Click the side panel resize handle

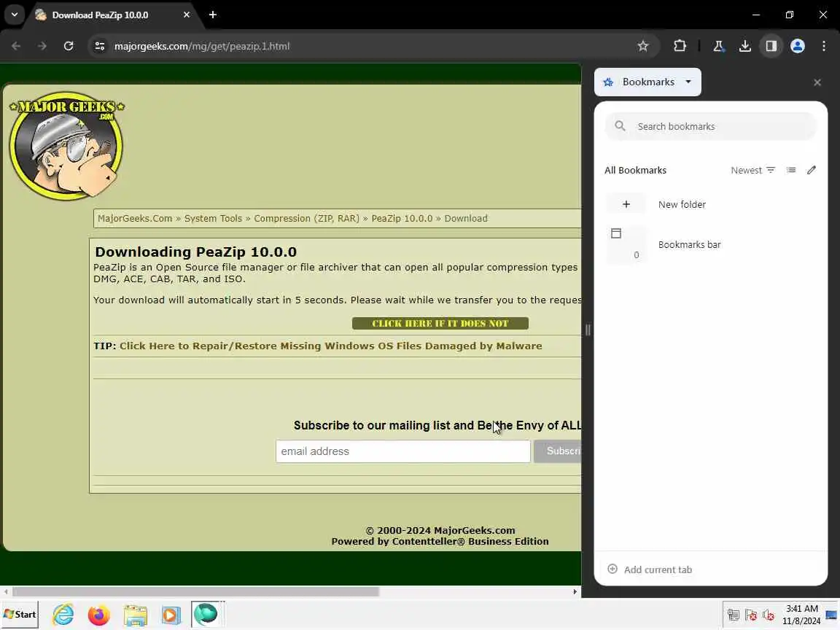(x=588, y=330)
